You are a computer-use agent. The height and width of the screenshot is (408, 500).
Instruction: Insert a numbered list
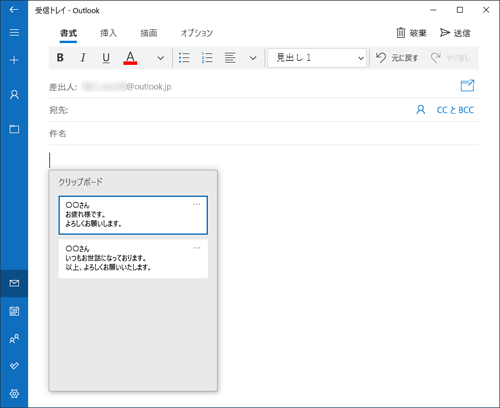207,58
